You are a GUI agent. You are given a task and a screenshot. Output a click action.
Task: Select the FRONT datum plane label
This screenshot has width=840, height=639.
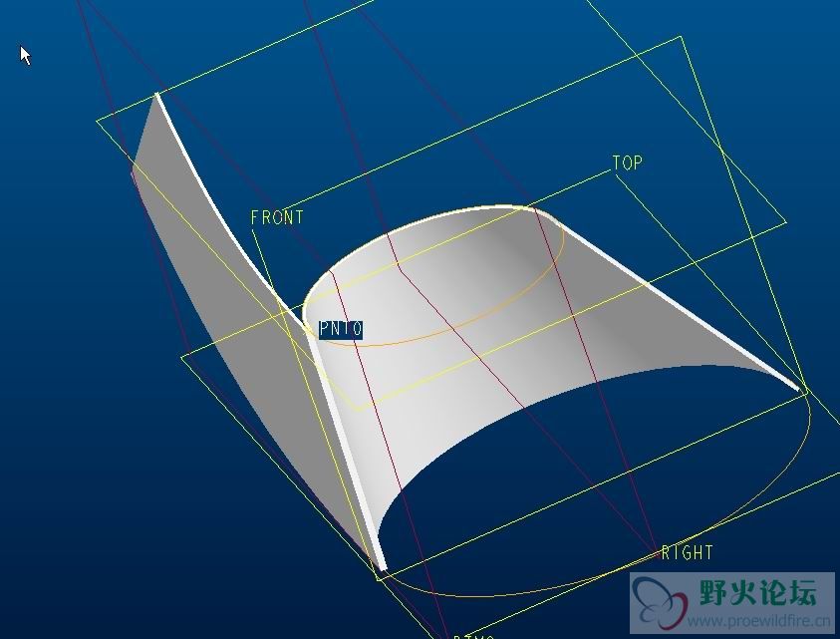pyautogui.click(x=277, y=217)
